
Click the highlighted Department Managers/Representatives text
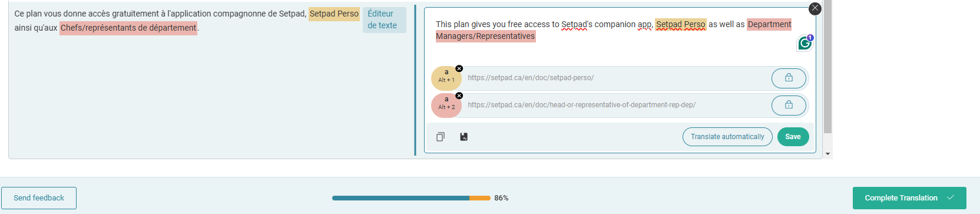pos(613,30)
